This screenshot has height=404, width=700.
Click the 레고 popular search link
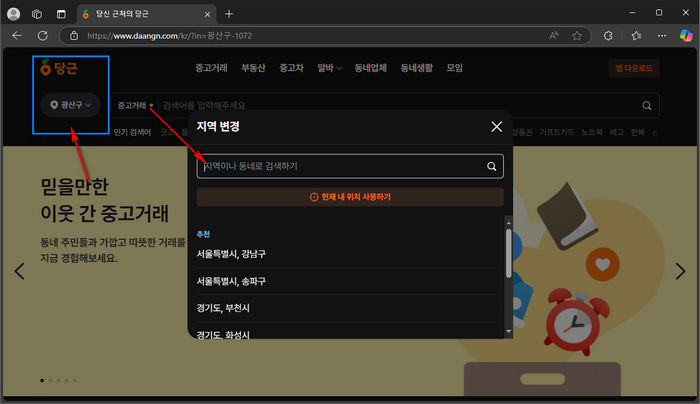[x=617, y=132]
